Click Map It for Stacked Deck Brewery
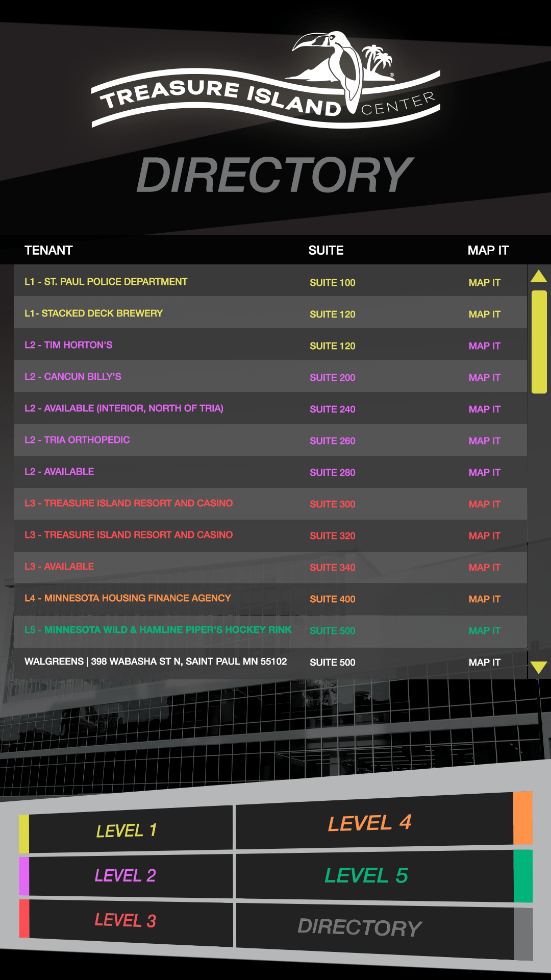 [x=484, y=314]
